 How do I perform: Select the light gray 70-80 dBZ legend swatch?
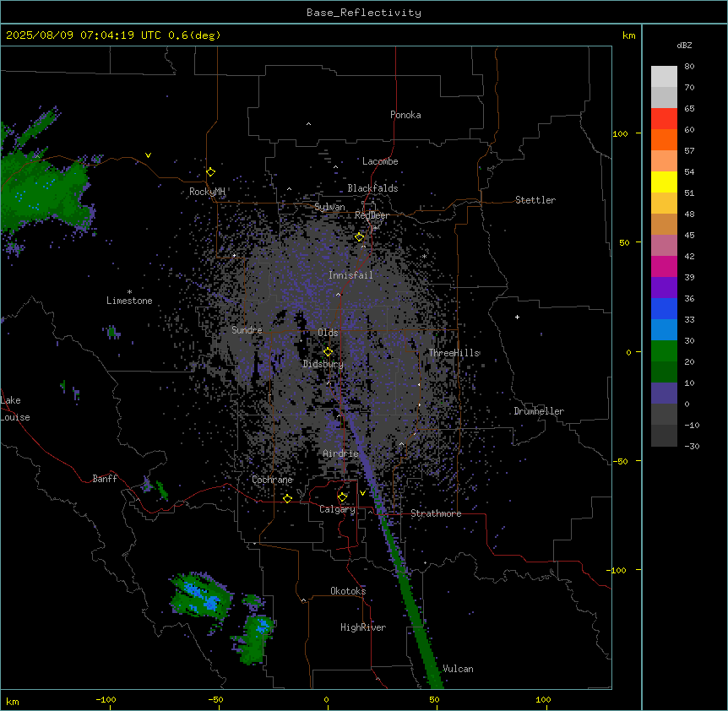coord(664,77)
